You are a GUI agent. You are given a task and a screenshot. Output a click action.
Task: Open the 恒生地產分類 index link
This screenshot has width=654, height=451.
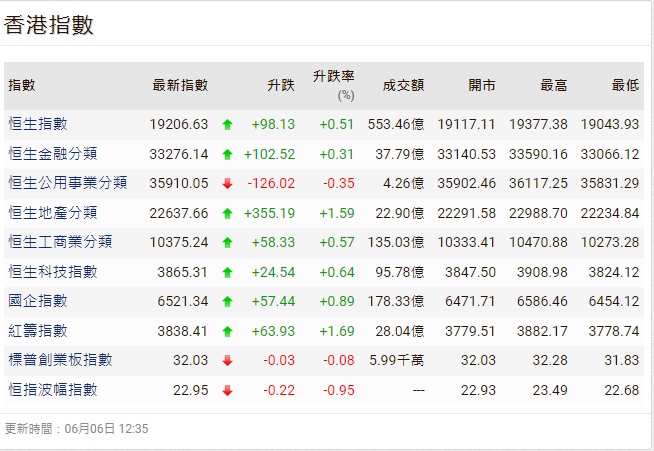(x=53, y=213)
